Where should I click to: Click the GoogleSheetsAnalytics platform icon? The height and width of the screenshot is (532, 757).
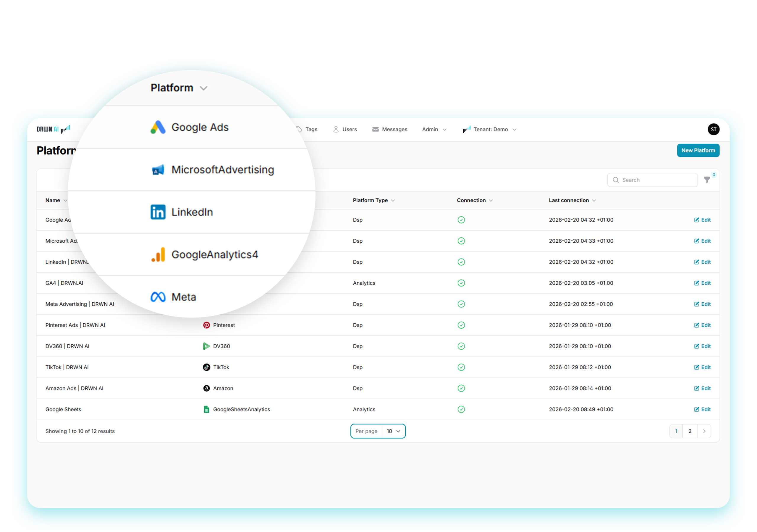(206, 409)
